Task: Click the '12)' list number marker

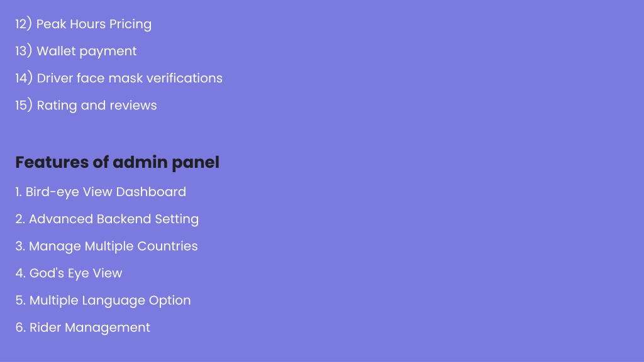Action: 23,24
